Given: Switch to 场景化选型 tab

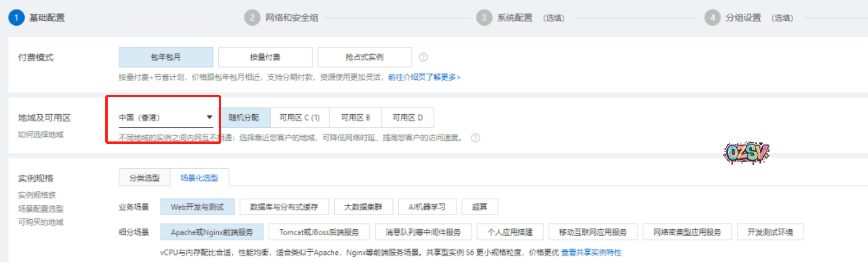Looking at the screenshot, I should (x=199, y=178).
